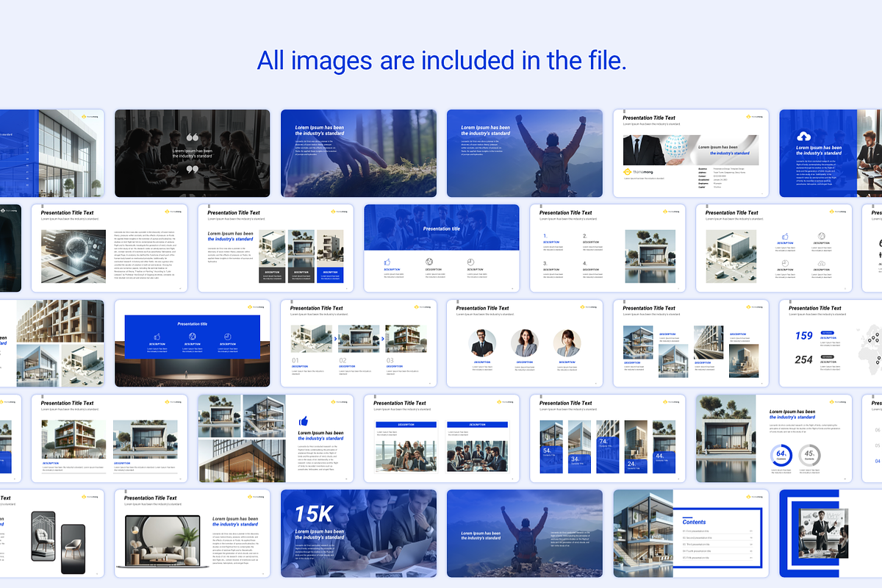Open the laptop with living room screen slide
Viewport: 882px width, 588px height.
click(193, 533)
